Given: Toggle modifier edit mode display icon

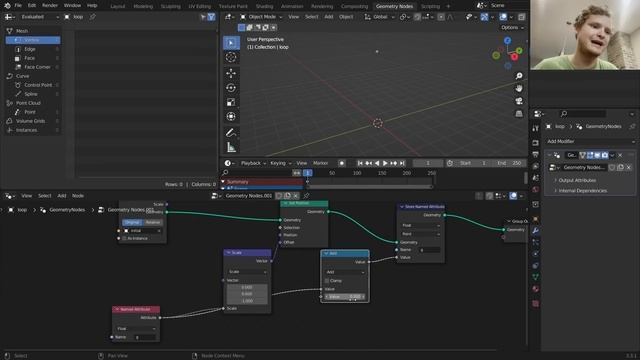Looking at the screenshot, I should (x=590, y=155).
